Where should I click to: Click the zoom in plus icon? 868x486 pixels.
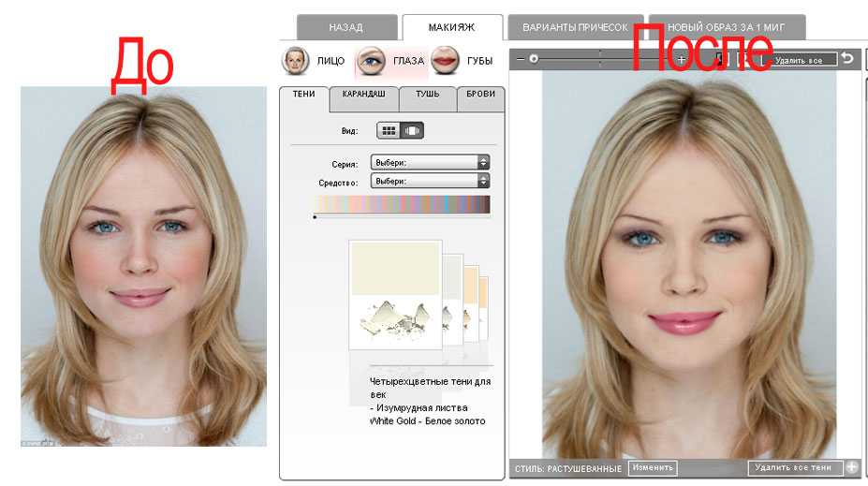[682, 59]
